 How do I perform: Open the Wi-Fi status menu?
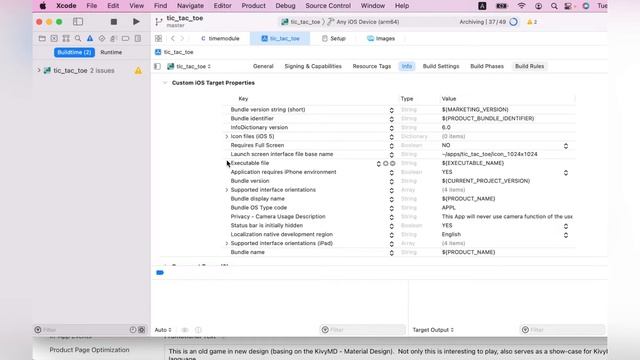click(521, 6)
